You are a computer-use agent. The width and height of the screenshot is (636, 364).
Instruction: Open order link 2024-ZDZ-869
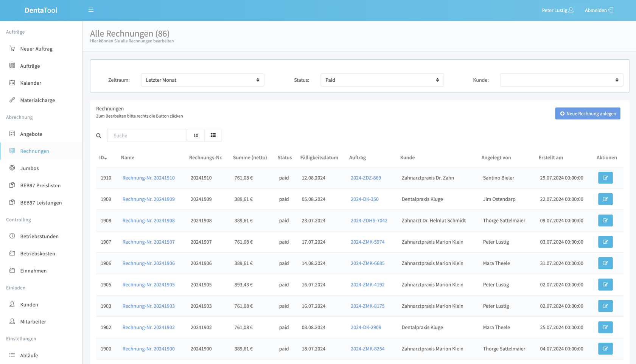pyautogui.click(x=365, y=177)
